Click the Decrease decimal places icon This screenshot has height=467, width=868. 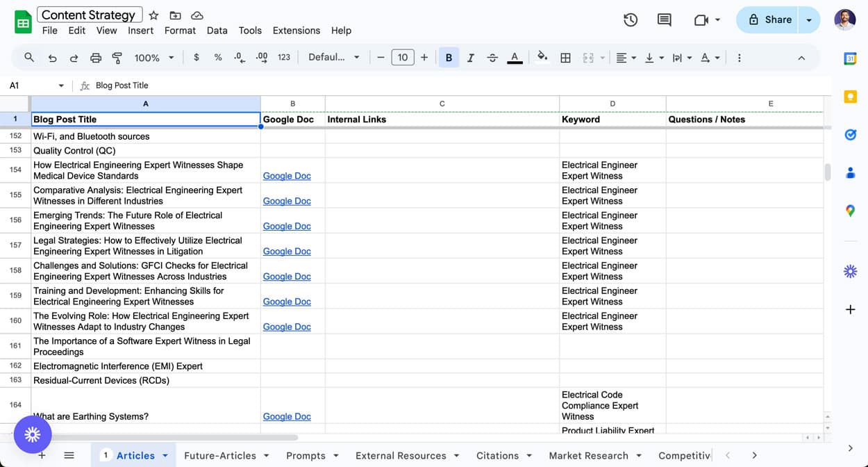click(240, 57)
